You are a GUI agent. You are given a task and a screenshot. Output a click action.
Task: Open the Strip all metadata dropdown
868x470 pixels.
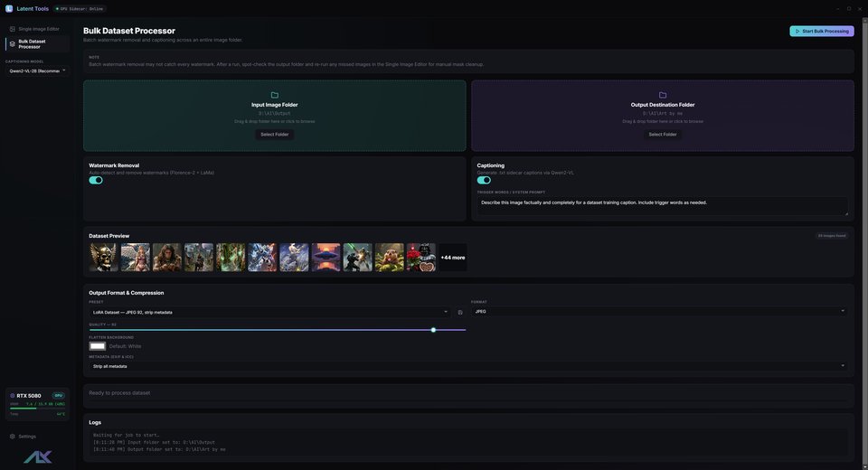(468, 366)
